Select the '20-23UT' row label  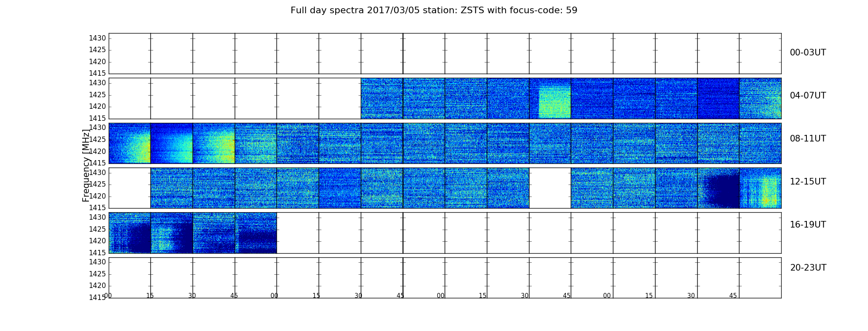(808, 268)
